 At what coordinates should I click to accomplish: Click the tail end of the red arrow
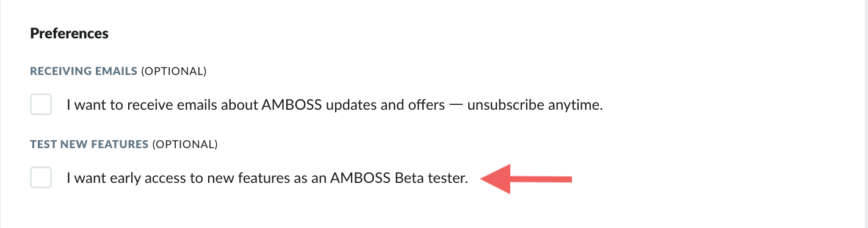pyautogui.click(x=568, y=179)
